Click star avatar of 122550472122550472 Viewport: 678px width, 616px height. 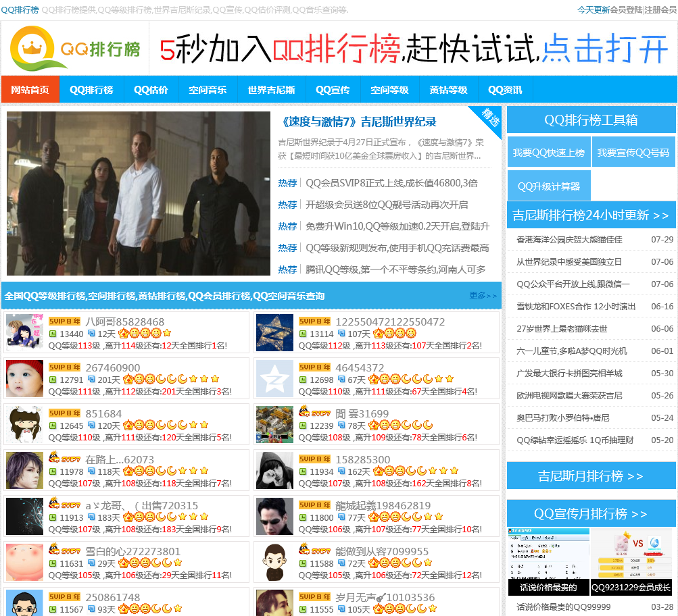pos(274,332)
